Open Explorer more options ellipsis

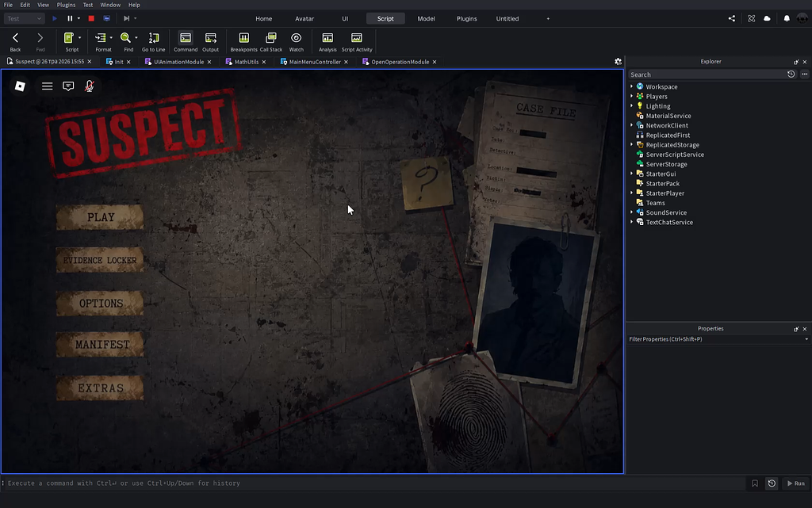[804, 74]
